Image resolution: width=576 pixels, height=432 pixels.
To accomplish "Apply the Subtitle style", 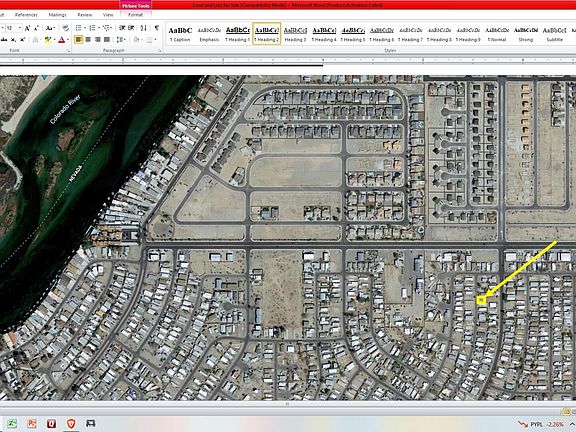I will point(554,34).
